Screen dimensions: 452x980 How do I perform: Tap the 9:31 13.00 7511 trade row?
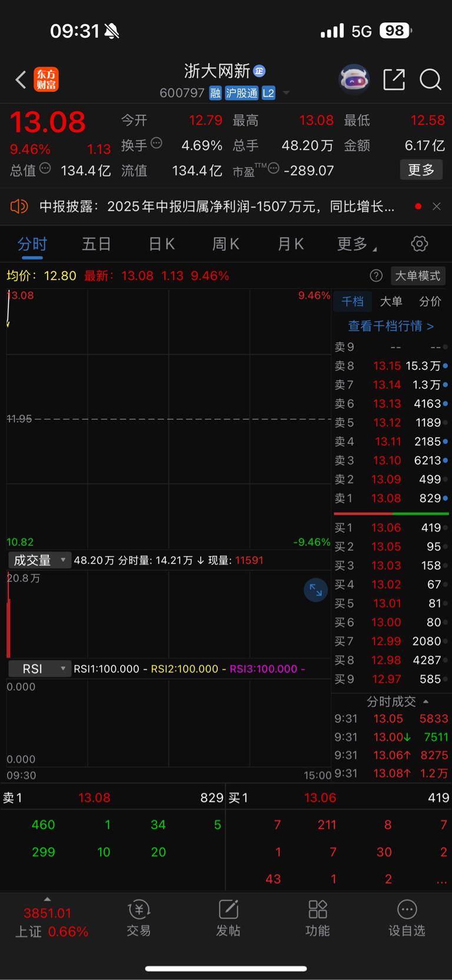[391, 737]
